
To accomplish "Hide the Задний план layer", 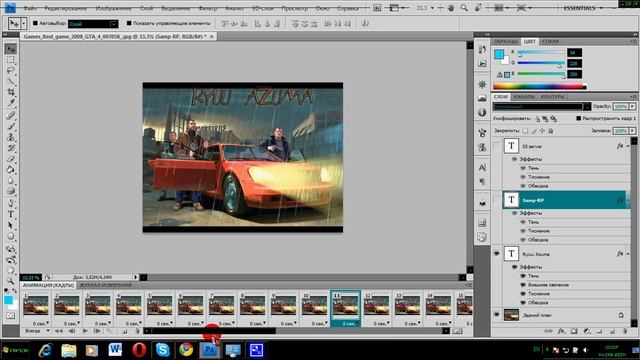I will [x=497, y=315].
